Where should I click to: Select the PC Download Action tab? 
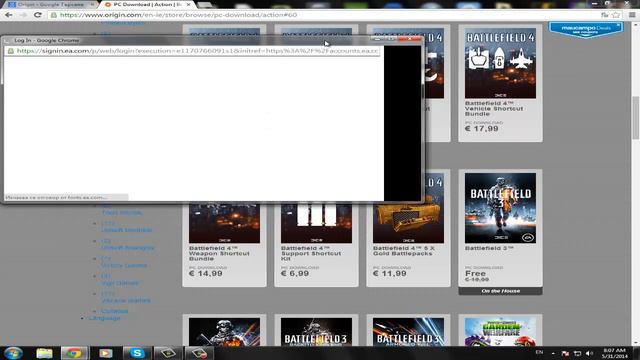pyautogui.click(x=146, y=4)
